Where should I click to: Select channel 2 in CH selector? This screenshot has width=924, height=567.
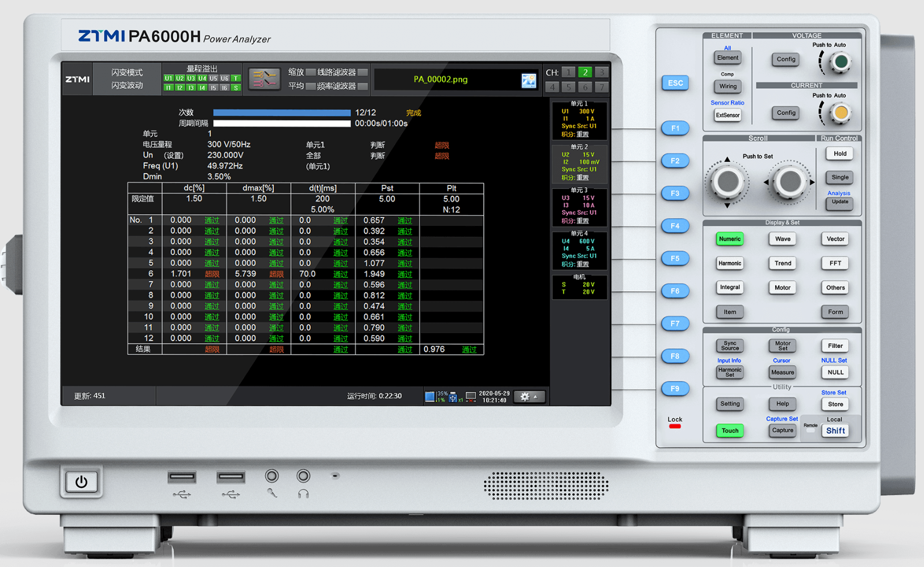[585, 72]
